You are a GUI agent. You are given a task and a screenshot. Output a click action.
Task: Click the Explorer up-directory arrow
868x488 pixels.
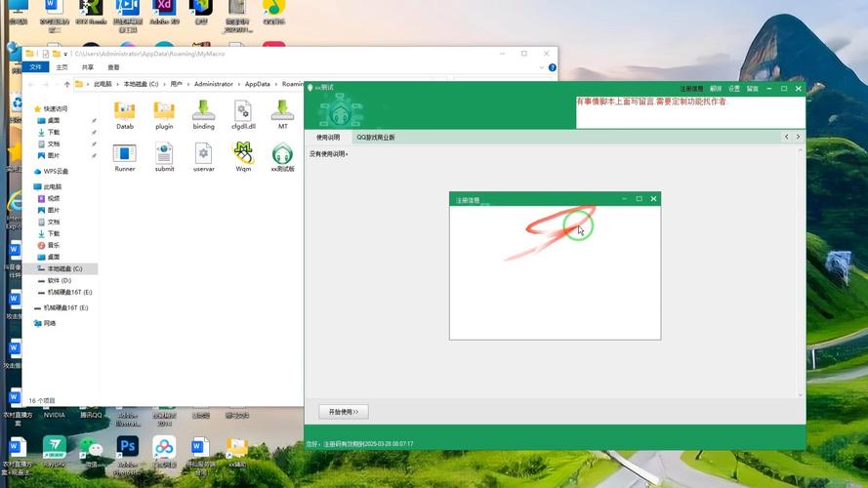[x=67, y=84]
